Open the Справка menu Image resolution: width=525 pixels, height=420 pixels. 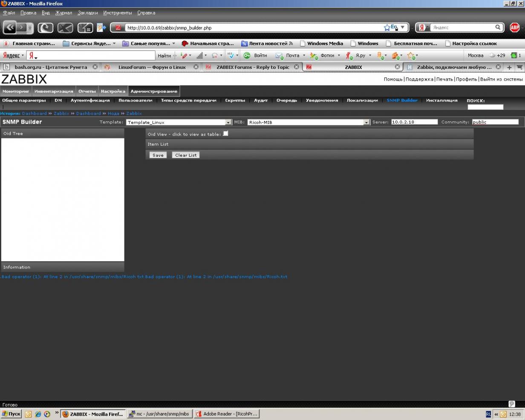click(146, 13)
